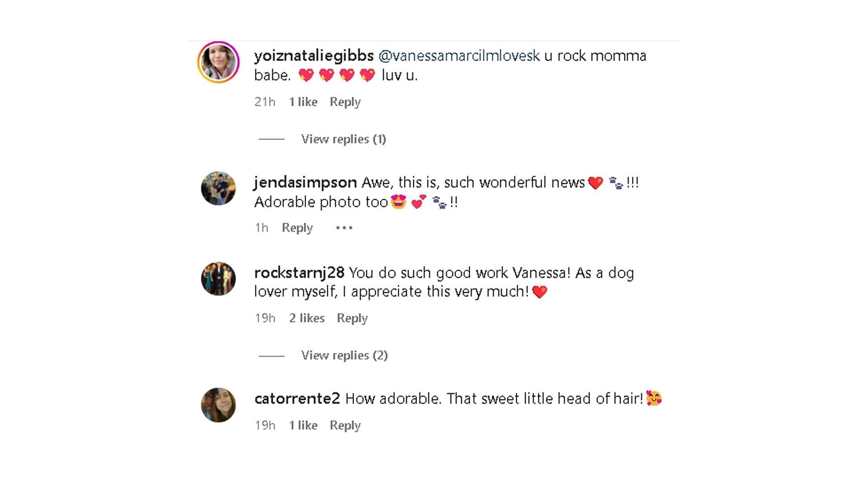Reply to jendasimpson comment
The width and height of the screenshot is (868, 488).
click(297, 228)
